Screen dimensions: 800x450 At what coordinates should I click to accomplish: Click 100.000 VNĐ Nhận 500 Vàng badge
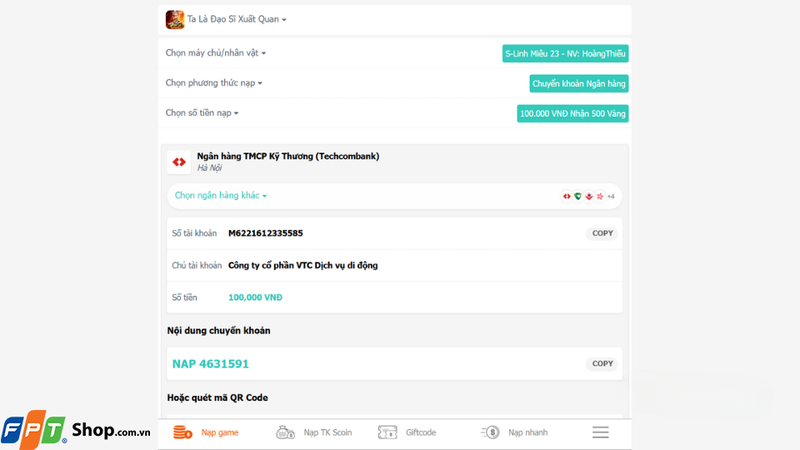(x=572, y=114)
